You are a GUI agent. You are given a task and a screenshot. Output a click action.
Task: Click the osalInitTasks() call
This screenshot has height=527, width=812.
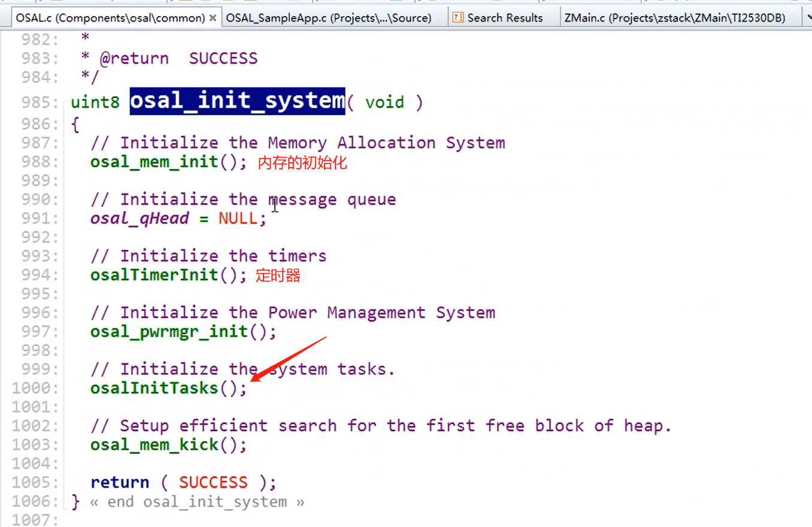(169, 388)
